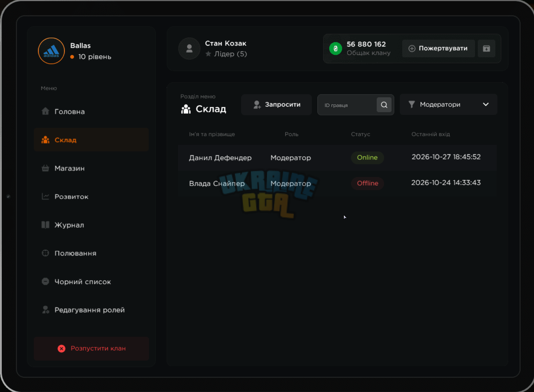Click the Статус column header
The width and height of the screenshot is (534, 392).
click(360, 134)
